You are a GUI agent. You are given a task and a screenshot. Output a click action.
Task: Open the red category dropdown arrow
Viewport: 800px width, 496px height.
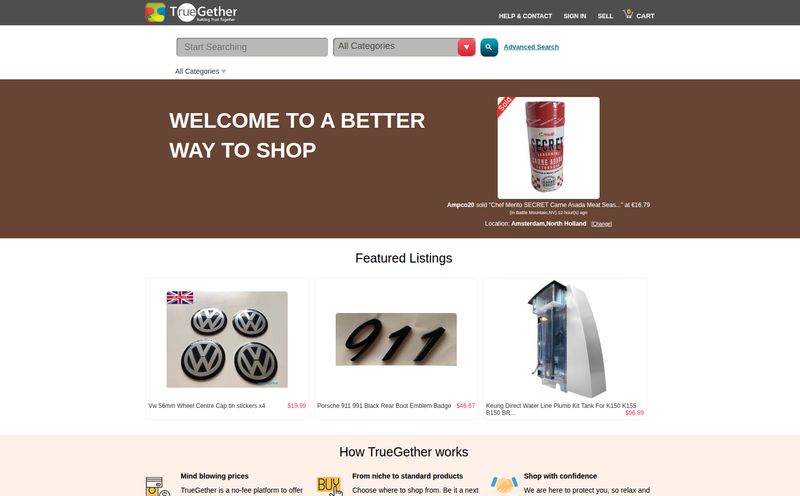466,47
